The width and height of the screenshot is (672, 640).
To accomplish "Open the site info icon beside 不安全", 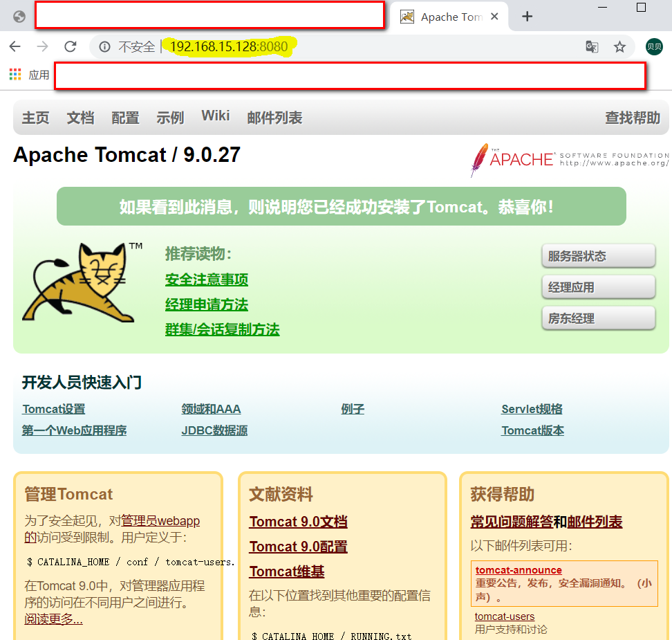I will pos(104,46).
